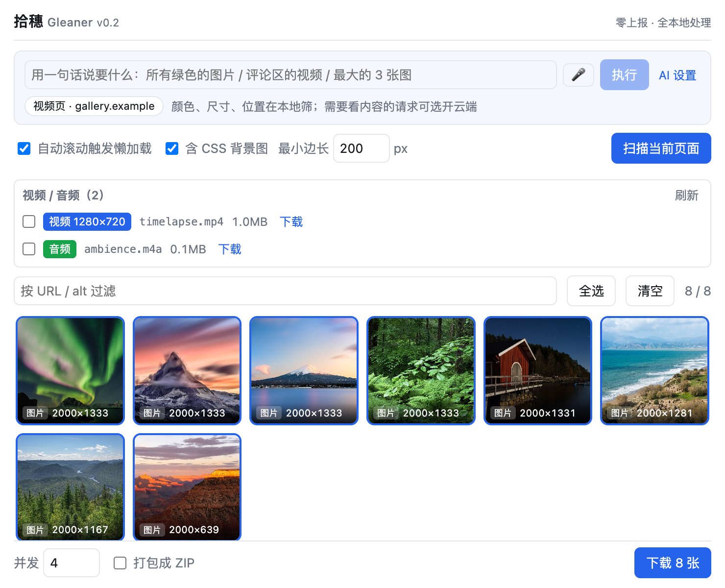Click the 0.1MB size of ambience.m4a
The height and width of the screenshot is (588, 725).
188,249
